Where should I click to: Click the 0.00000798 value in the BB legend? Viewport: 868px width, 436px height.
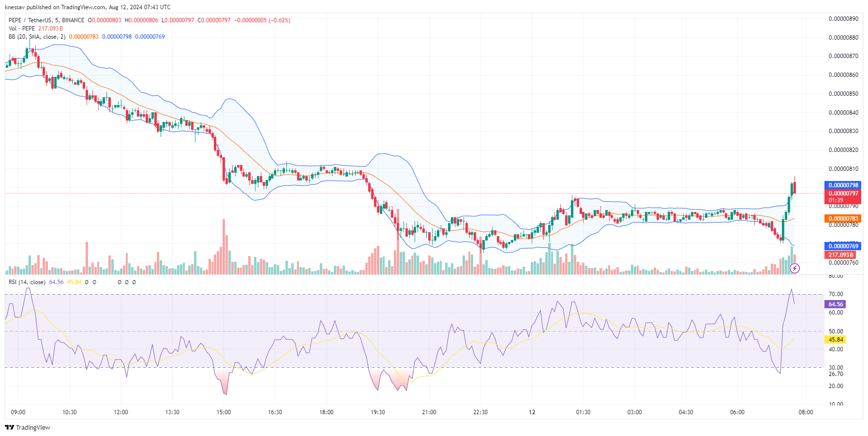click(x=117, y=37)
